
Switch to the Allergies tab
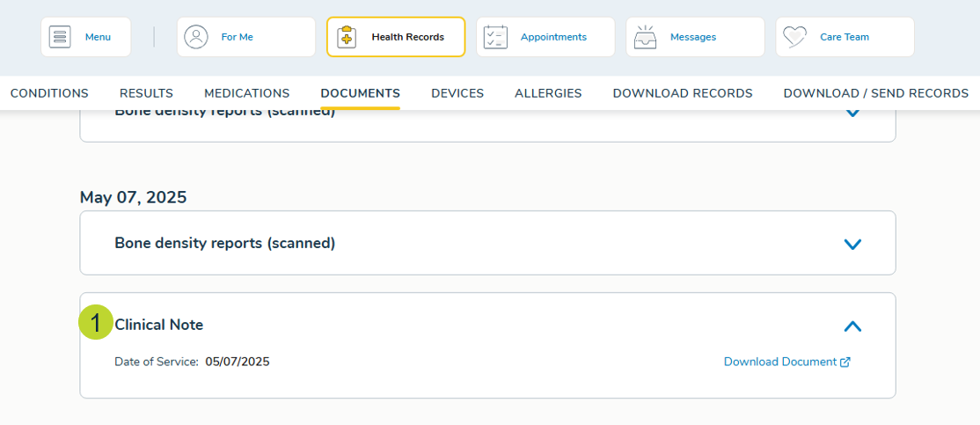pos(548,93)
